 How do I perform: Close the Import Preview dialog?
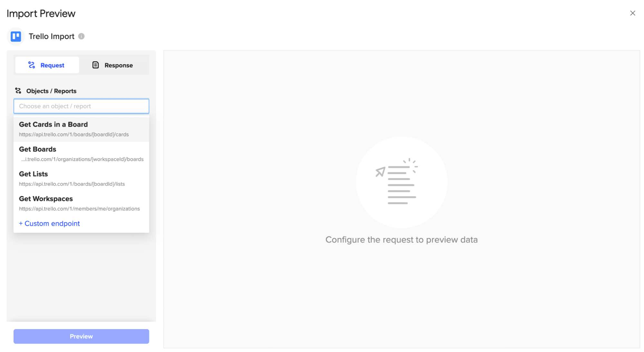pyautogui.click(x=632, y=13)
